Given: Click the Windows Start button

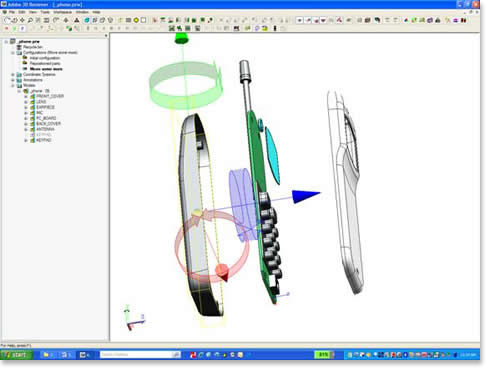Looking at the screenshot, I should click(17, 355).
